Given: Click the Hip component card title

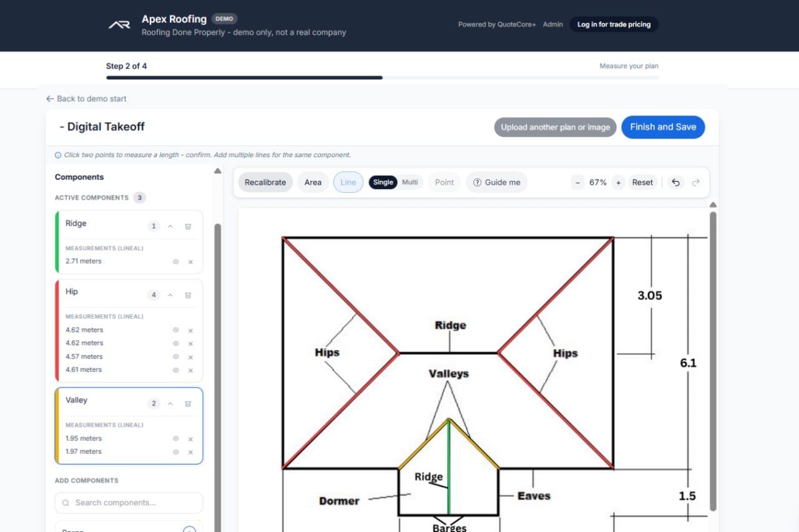Looking at the screenshot, I should click(x=72, y=291).
